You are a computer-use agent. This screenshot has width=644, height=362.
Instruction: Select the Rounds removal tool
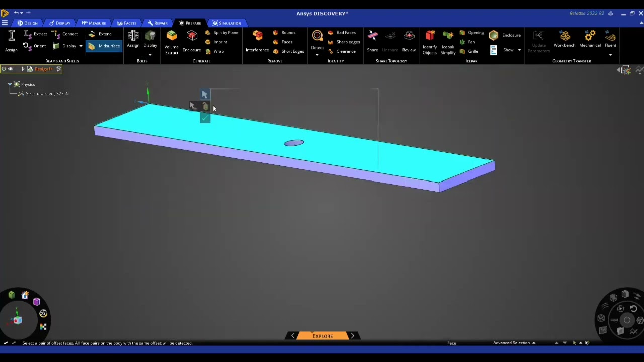pos(284,33)
